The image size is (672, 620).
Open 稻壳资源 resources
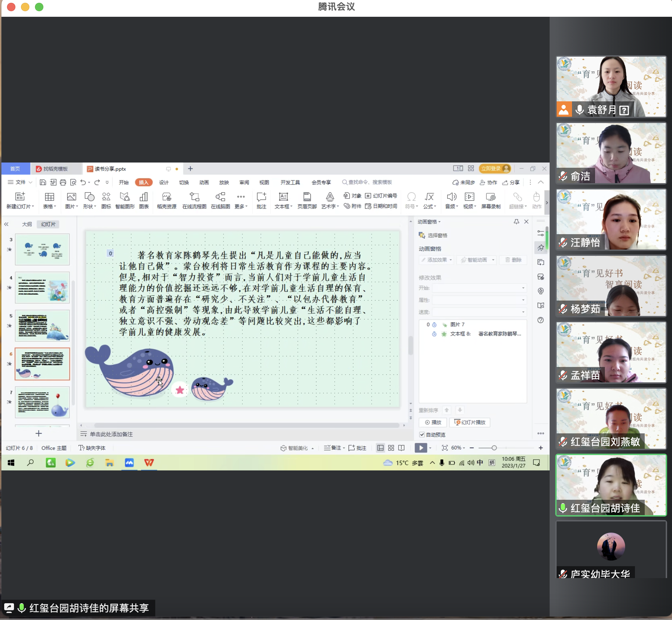pos(166,200)
